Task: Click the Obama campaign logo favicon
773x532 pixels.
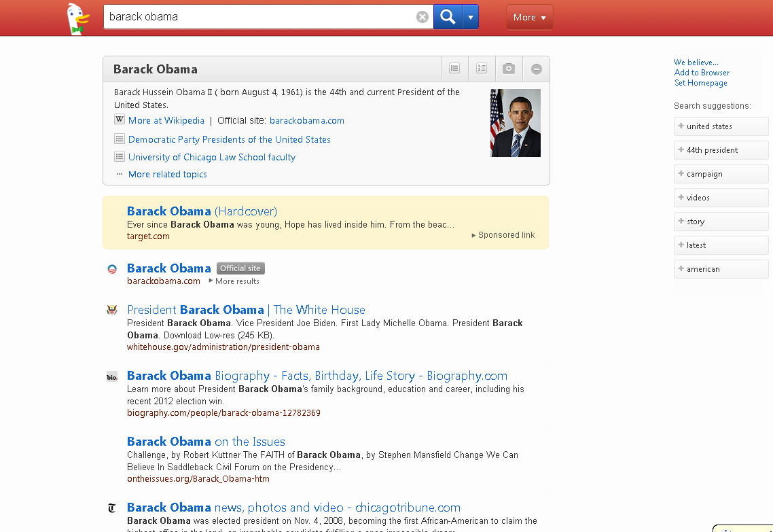Action: [112, 268]
